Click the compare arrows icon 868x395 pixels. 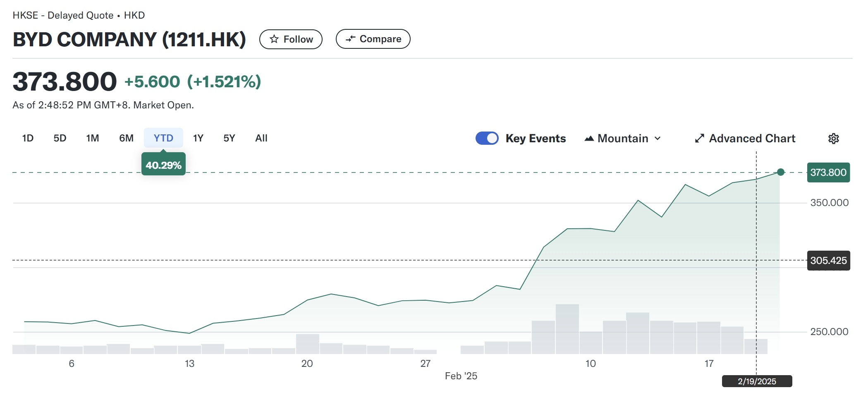[350, 39]
